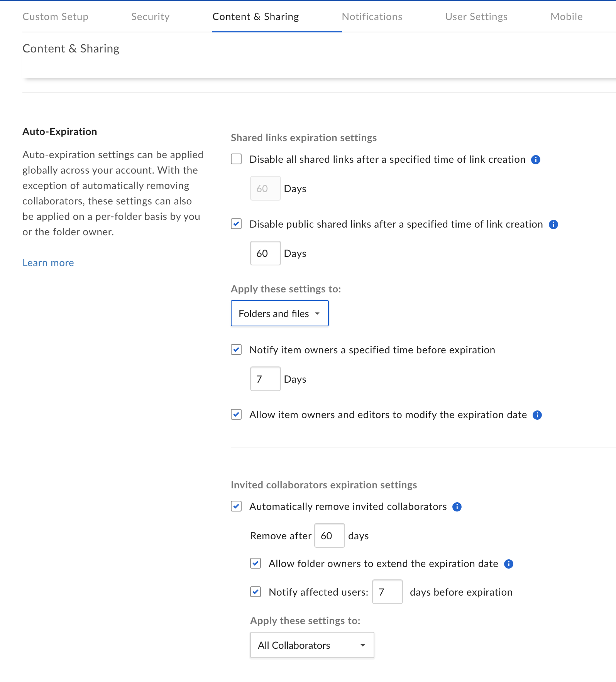Uncheck "Automatically remove invited collaborators"
Image resolution: width=616 pixels, height=682 pixels.
pyautogui.click(x=236, y=506)
